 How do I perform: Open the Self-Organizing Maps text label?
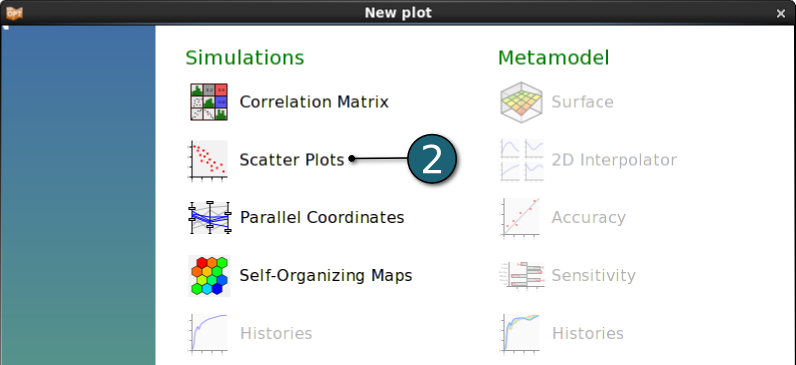coord(326,276)
